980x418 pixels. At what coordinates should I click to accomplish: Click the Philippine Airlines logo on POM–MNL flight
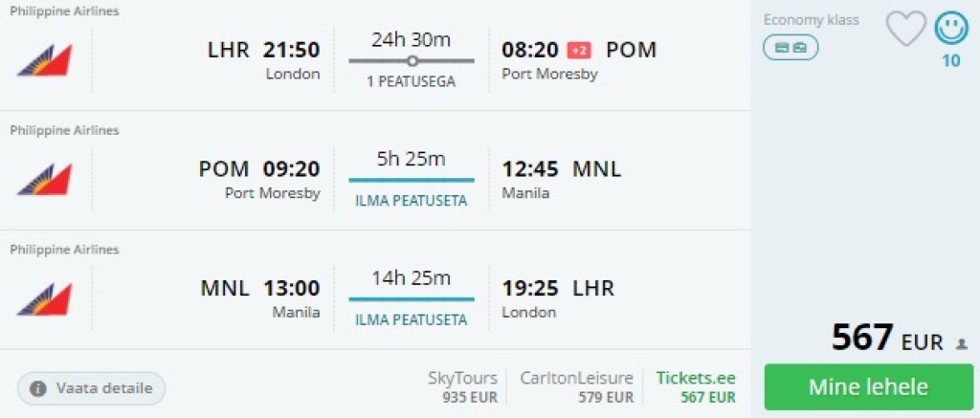tap(44, 179)
